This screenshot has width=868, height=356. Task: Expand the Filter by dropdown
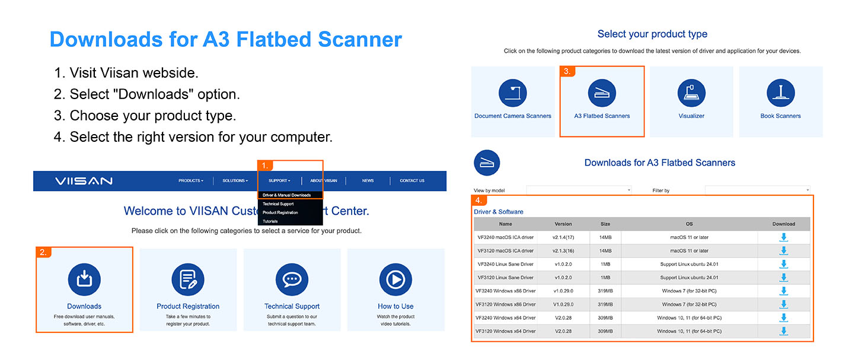tap(757, 190)
